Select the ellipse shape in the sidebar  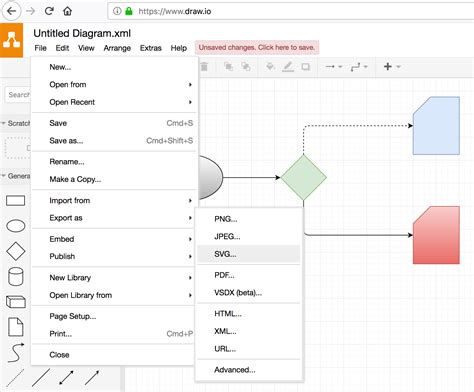coord(16,226)
